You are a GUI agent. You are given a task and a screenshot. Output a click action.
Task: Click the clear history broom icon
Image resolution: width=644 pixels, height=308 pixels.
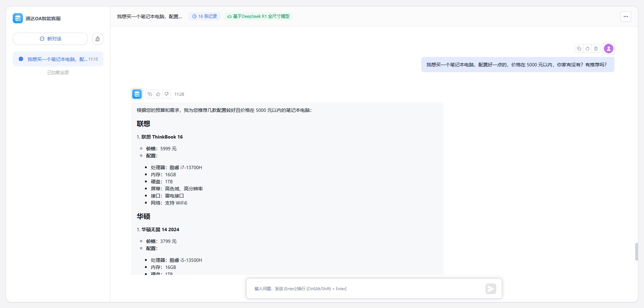[x=98, y=39]
